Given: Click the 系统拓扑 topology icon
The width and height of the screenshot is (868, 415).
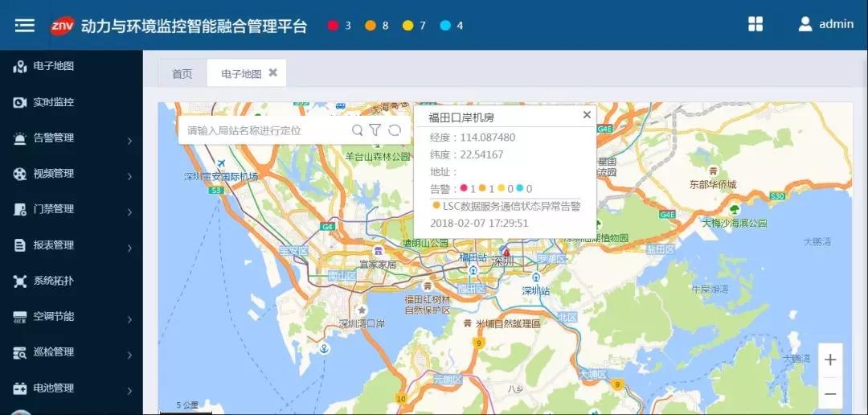Looking at the screenshot, I should [x=20, y=281].
